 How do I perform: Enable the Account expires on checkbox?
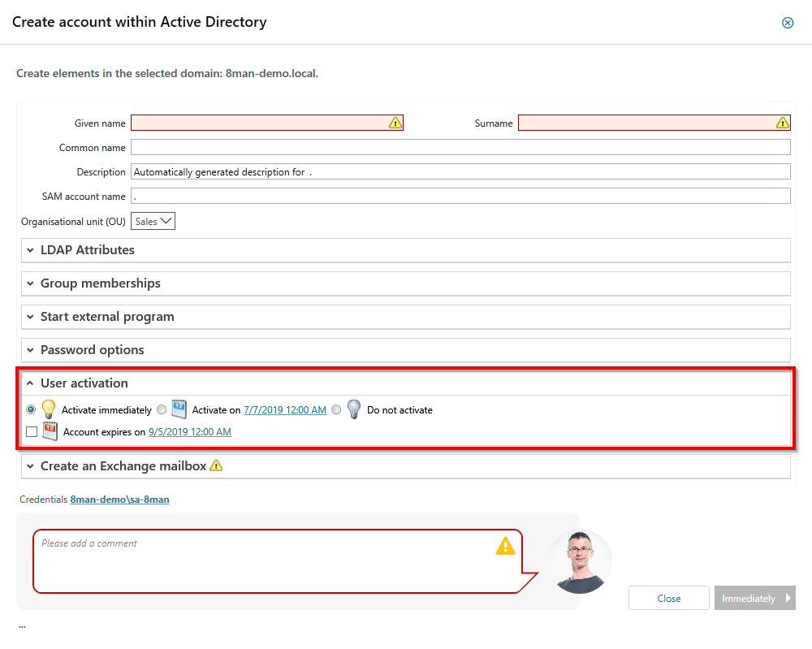tap(31, 432)
